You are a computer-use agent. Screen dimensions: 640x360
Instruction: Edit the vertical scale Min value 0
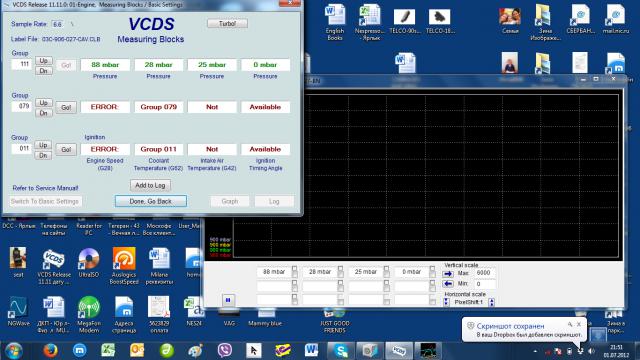point(485,284)
